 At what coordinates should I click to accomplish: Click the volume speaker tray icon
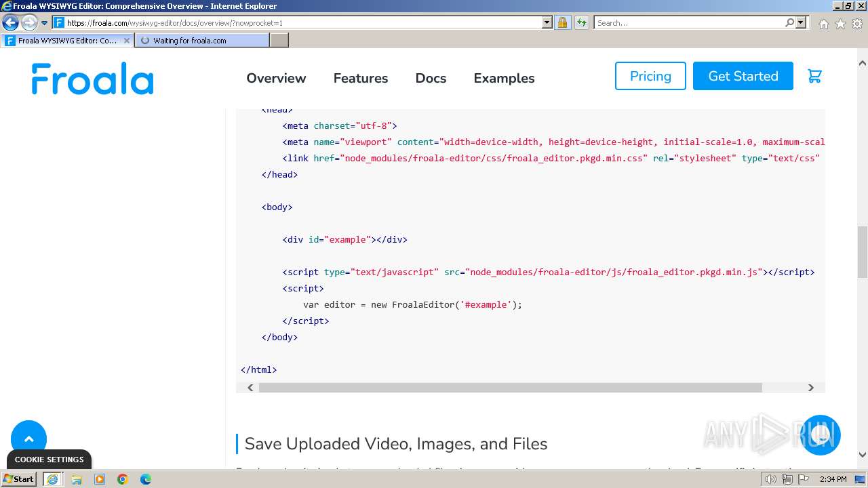coord(771,479)
